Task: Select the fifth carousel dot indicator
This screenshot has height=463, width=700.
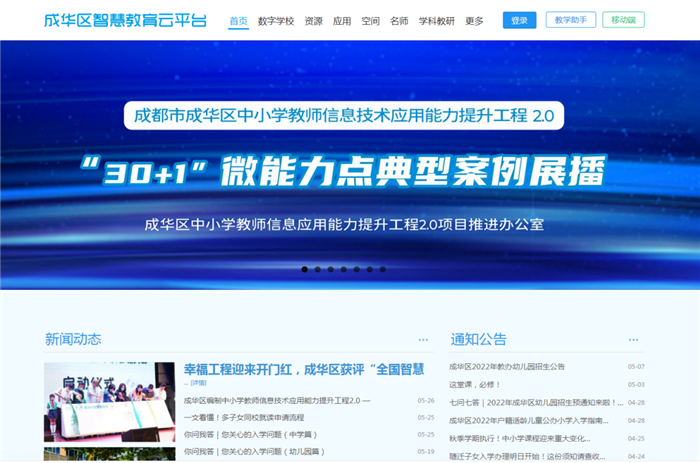Action: 357,269
